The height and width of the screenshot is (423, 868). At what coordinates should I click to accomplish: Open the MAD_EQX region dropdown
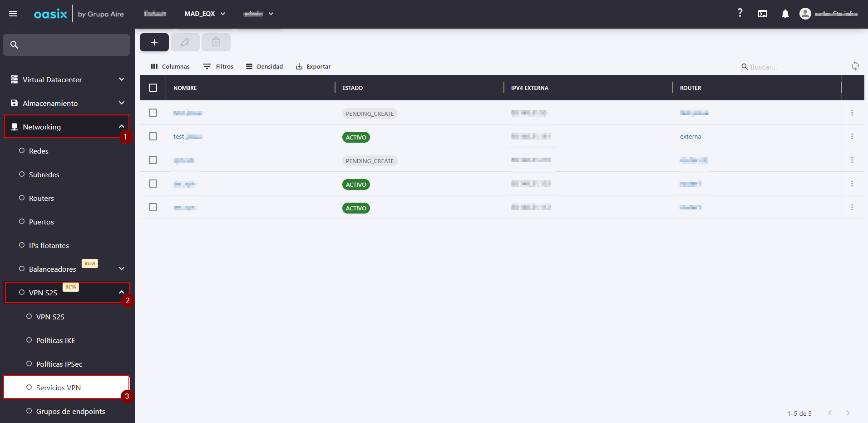tap(205, 14)
